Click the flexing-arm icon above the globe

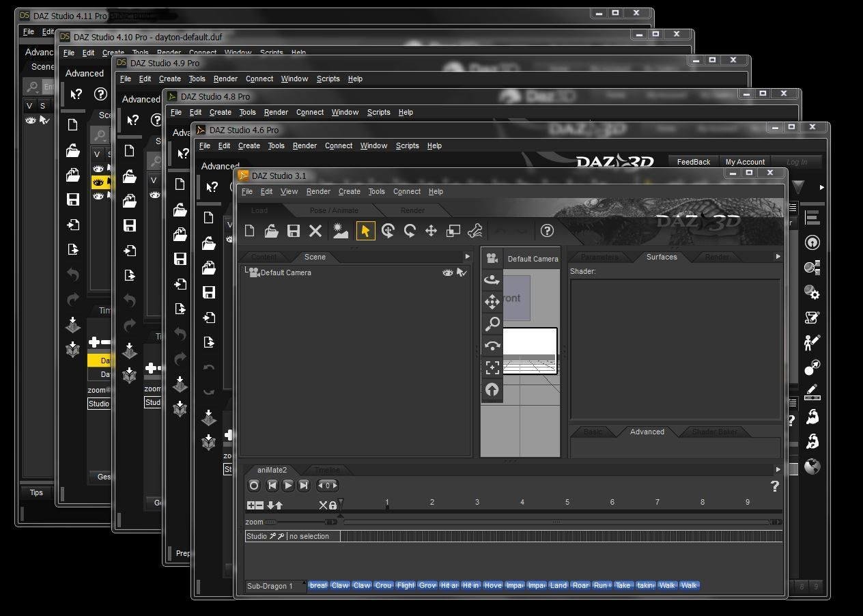pos(812,441)
